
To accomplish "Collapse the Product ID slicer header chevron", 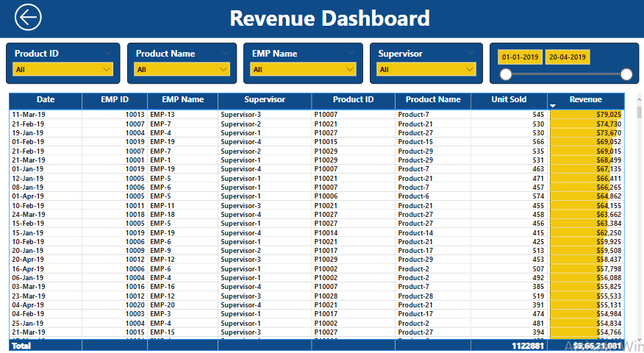I will tap(108, 53).
